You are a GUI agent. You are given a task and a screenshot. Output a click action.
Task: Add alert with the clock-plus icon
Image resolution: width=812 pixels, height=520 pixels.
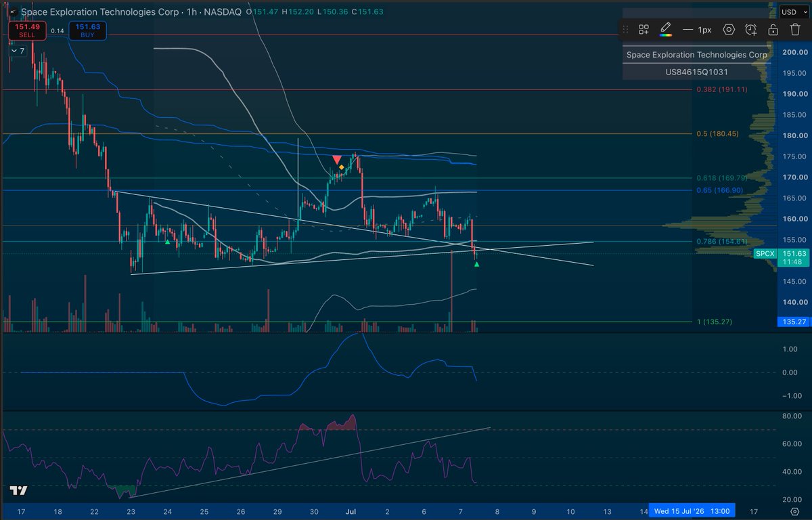pyautogui.click(x=750, y=30)
